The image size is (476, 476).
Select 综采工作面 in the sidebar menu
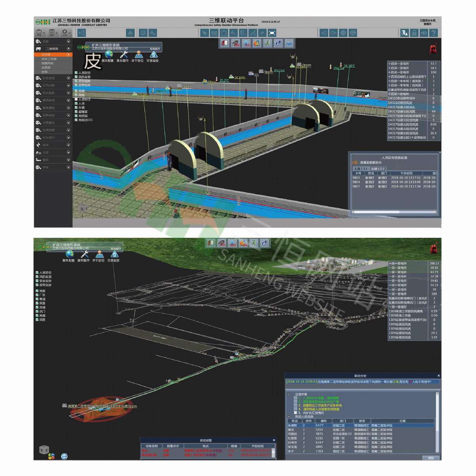[x=49, y=59]
